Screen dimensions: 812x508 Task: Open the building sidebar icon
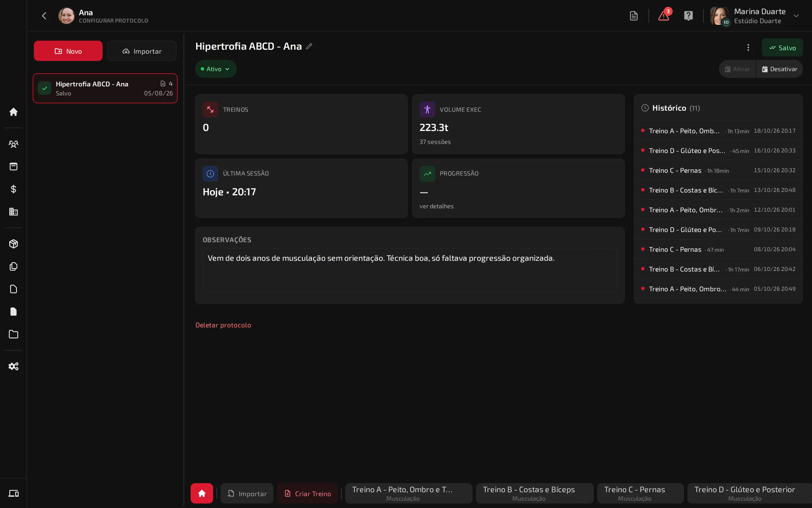(14, 212)
